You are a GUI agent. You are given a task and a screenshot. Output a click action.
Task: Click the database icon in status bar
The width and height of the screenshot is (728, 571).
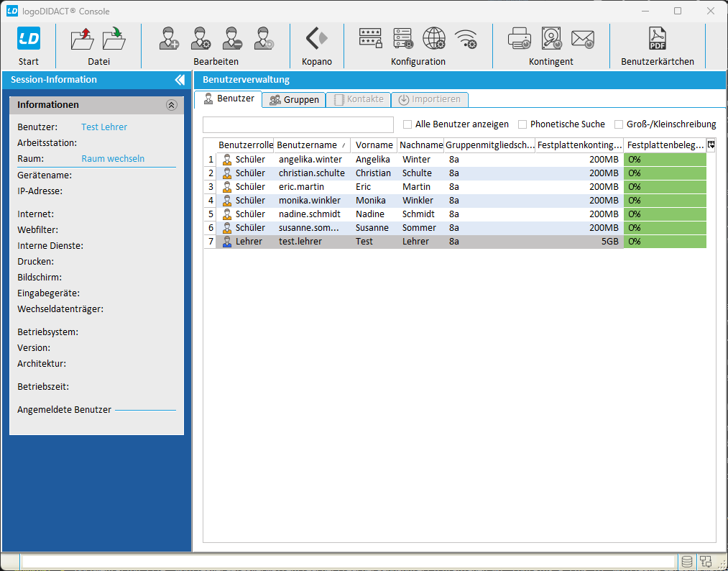coord(687,562)
